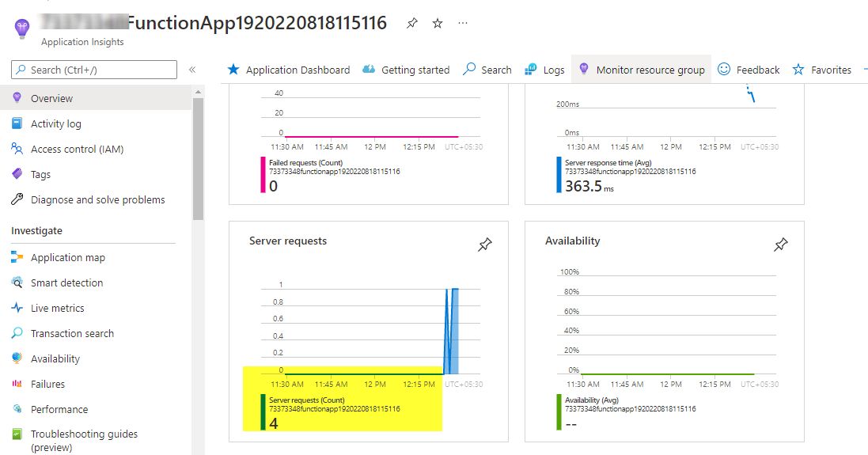The image size is (868, 455).
Task: Open Favorites in the toolbar
Action: [821, 70]
